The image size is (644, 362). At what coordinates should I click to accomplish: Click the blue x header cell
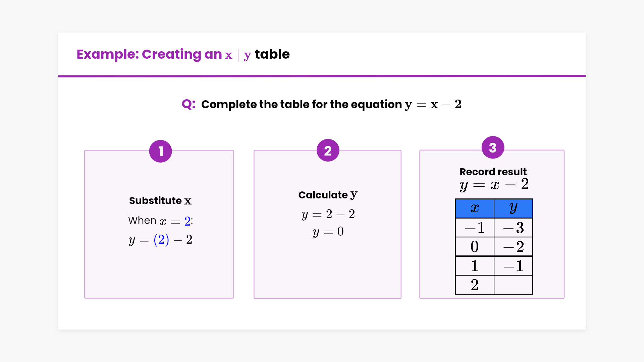(475, 208)
